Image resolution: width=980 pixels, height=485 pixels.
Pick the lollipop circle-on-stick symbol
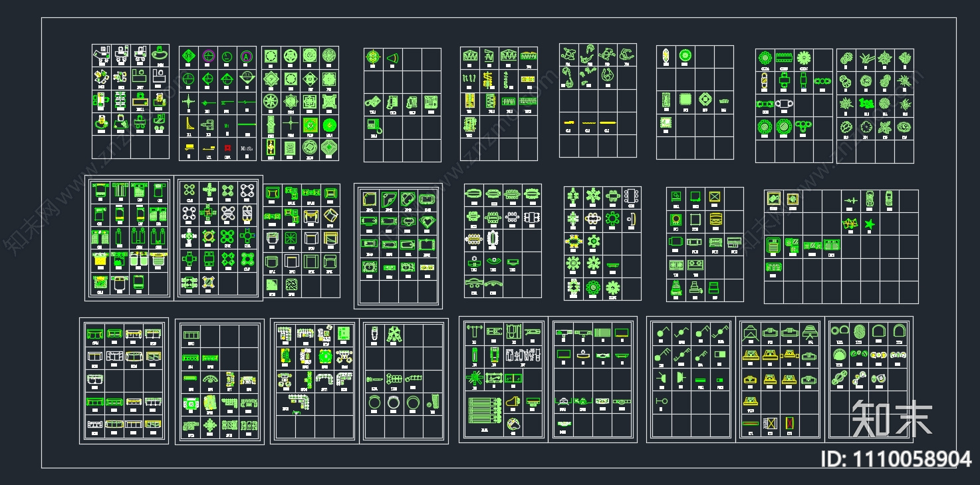click(660, 401)
